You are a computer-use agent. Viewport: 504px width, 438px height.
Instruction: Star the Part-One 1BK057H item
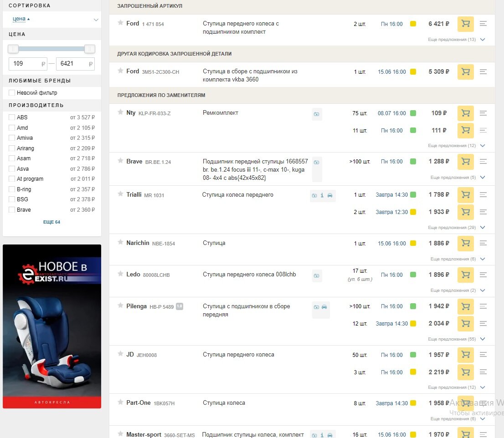click(120, 402)
